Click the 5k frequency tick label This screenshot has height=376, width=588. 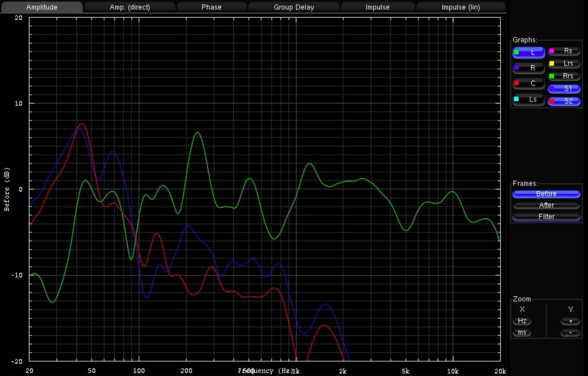pos(406,371)
